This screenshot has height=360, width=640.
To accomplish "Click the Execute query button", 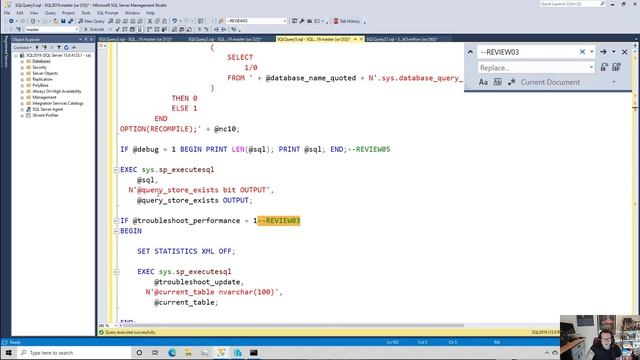I will [94, 29].
